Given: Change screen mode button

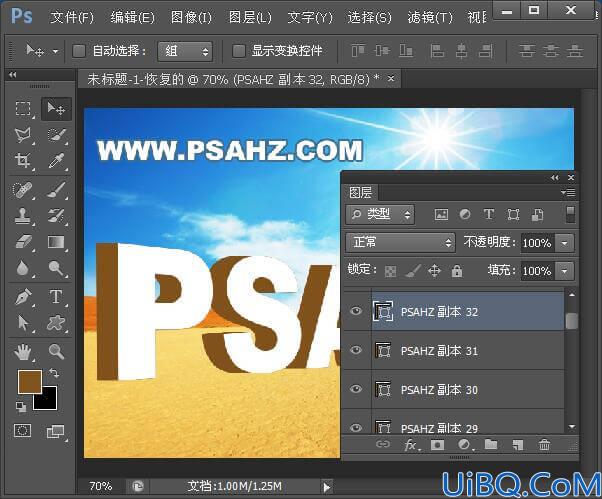Looking at the screenshot, I should point(55,431).
